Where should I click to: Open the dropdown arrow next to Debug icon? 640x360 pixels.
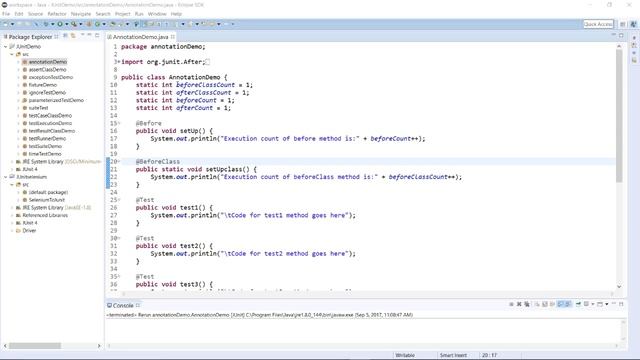53,24
